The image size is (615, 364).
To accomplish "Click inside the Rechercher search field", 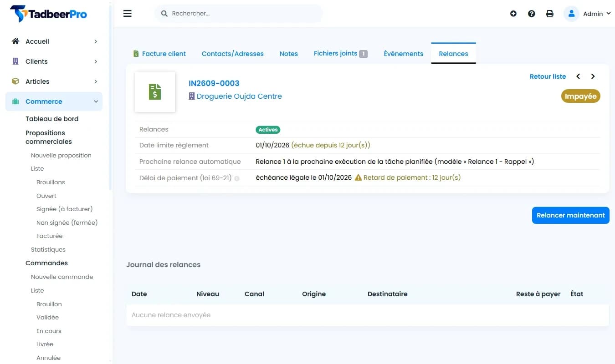I will tap(239, 14).
